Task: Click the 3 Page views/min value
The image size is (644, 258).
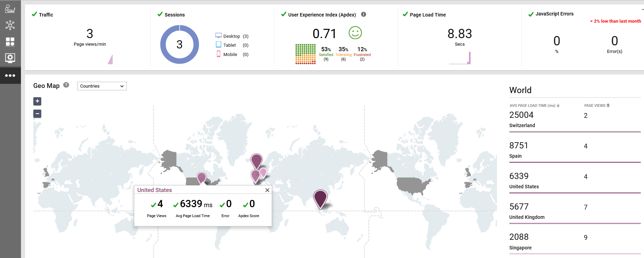Action: click(90, 34)
